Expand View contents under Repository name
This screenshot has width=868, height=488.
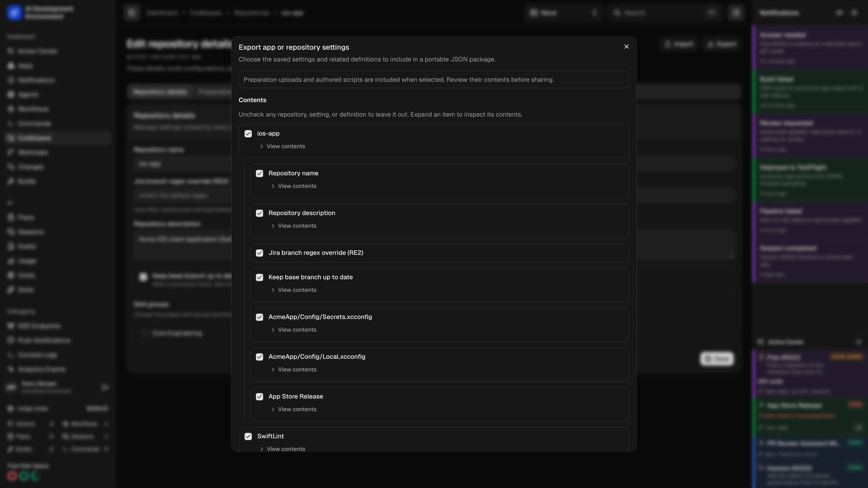pyautogui.click(x=294, y=186)
